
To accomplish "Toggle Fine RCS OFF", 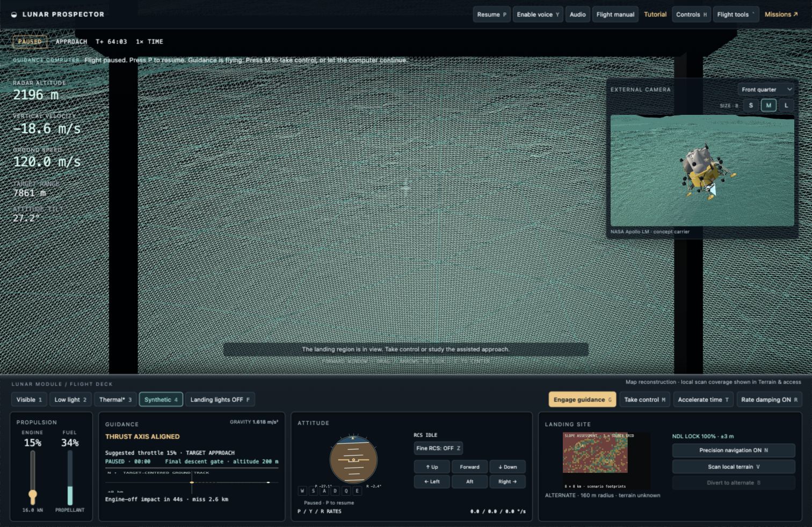I will coord(438,448).
